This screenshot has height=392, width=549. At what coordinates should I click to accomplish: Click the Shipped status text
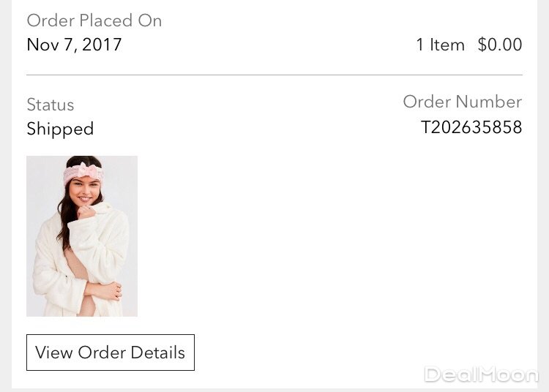[x=60, y=129]
